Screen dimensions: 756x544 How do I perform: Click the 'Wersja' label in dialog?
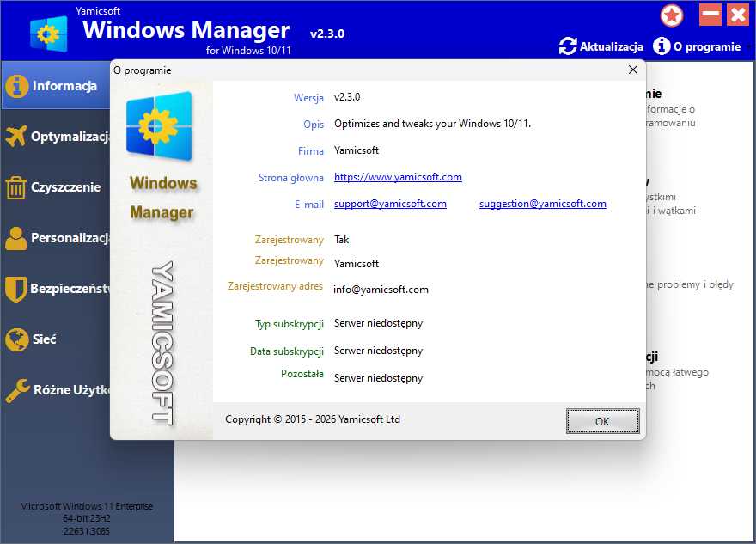pos(308,98)
